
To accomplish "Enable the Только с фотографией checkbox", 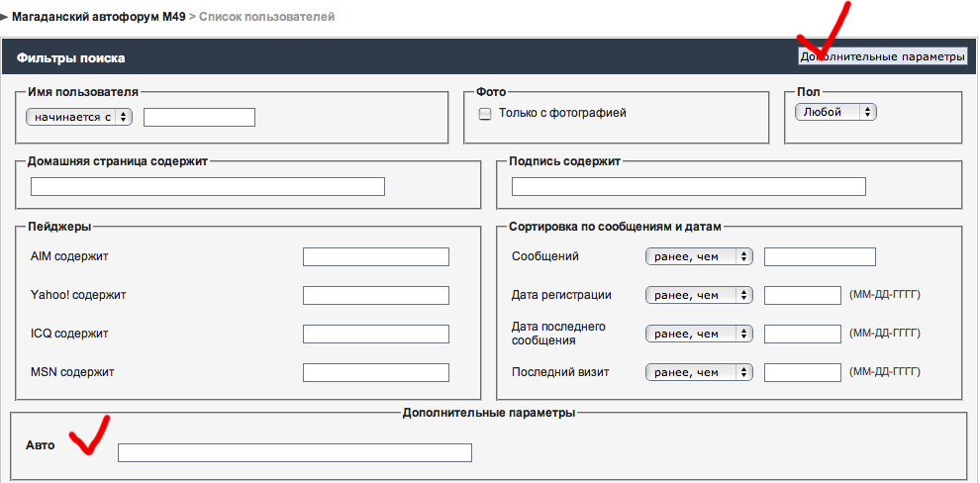I will 485,114.
